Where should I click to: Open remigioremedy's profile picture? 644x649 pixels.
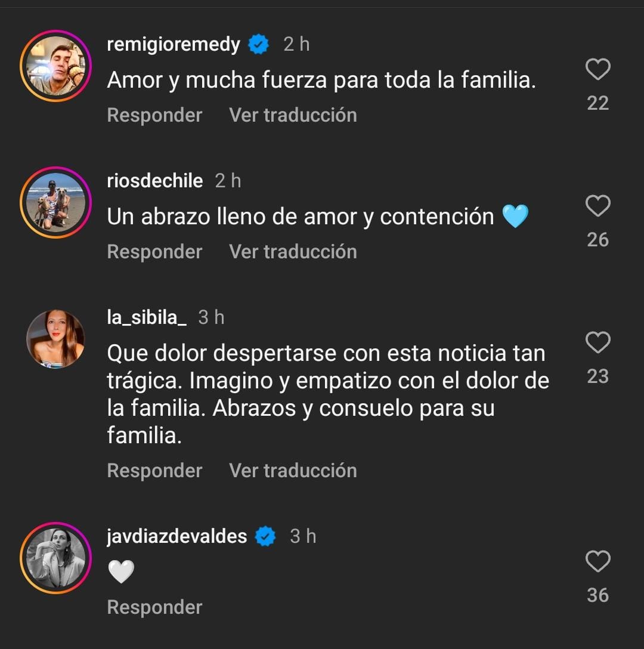point(55,66)
